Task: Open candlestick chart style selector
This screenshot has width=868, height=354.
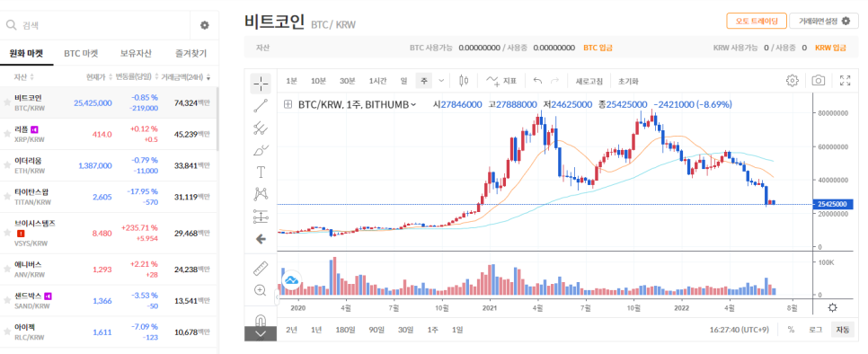Action: tap(464, 81)
